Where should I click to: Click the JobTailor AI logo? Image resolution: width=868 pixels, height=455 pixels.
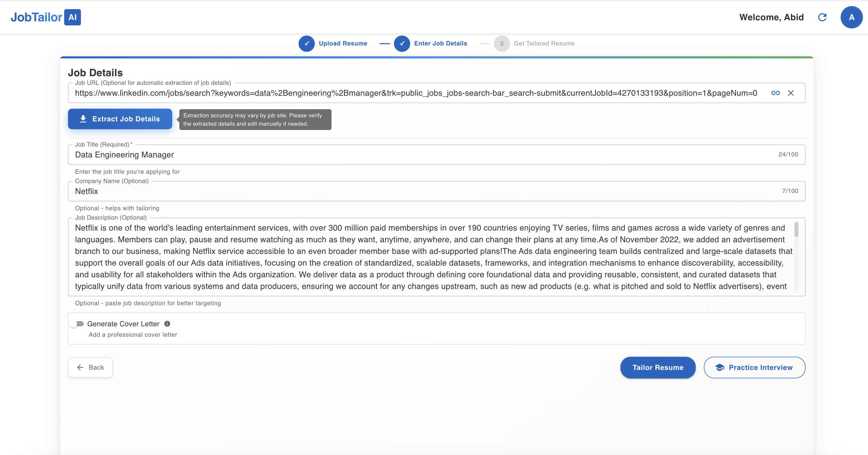point(46,17)
